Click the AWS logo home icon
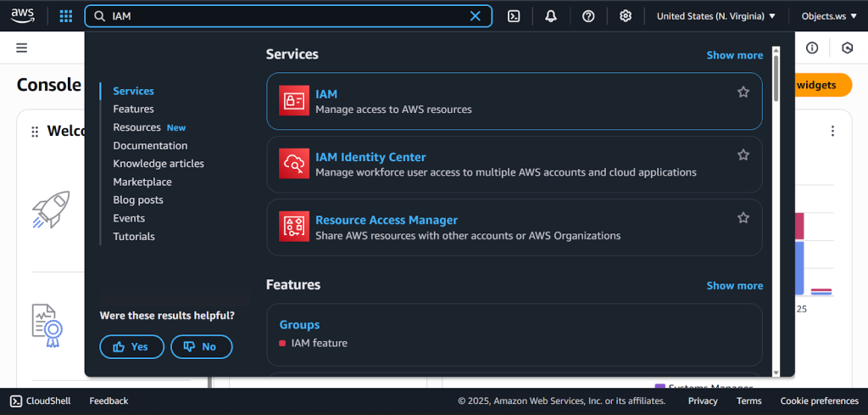The image size is (868, 415). pyautogui.click(x=23, y=15)
